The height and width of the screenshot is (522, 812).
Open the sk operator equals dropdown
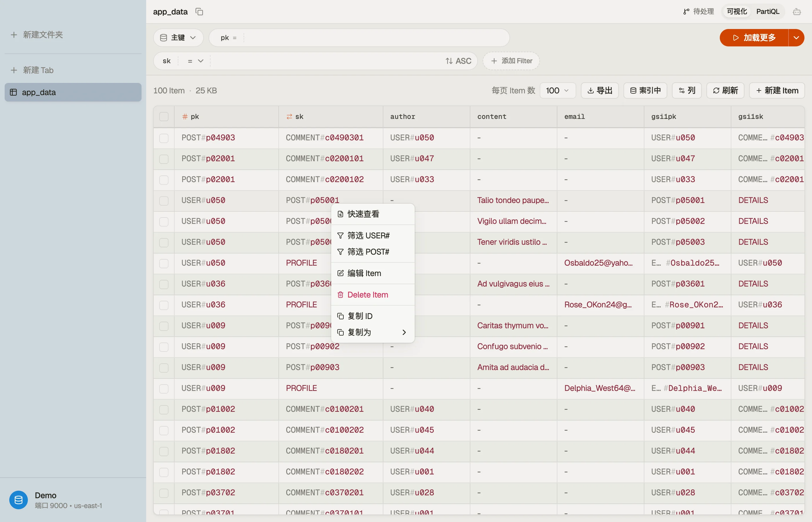click(195, 61)
